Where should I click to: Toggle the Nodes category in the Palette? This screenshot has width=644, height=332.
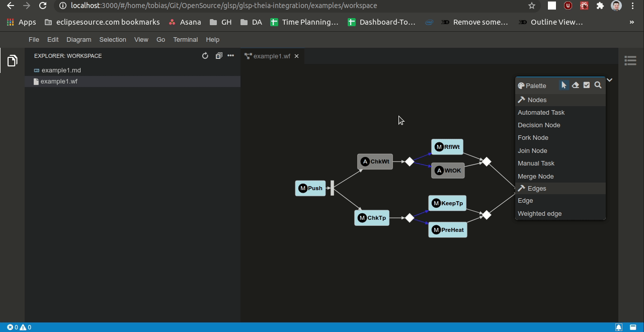point(537,100)
